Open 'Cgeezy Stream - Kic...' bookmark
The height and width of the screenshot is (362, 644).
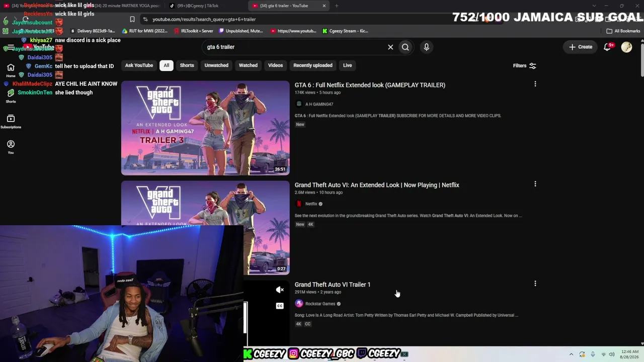pyautogui.click(x=346, y=31)
